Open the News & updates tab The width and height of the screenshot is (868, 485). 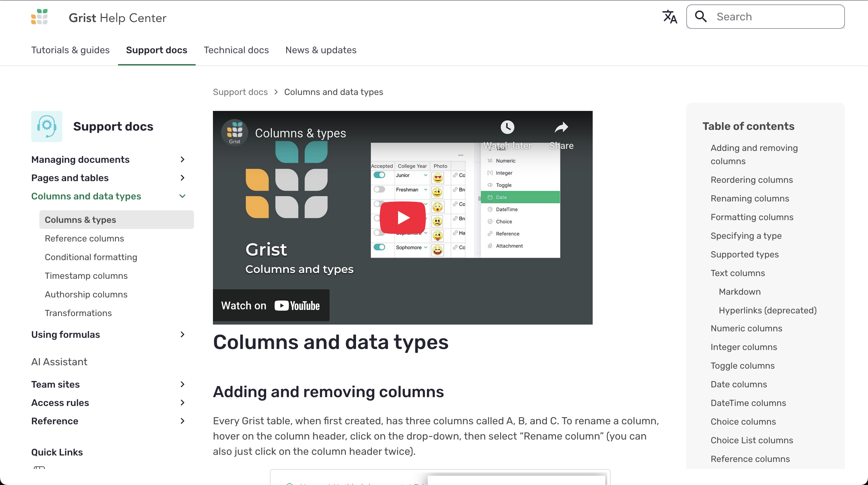(321, 50)
